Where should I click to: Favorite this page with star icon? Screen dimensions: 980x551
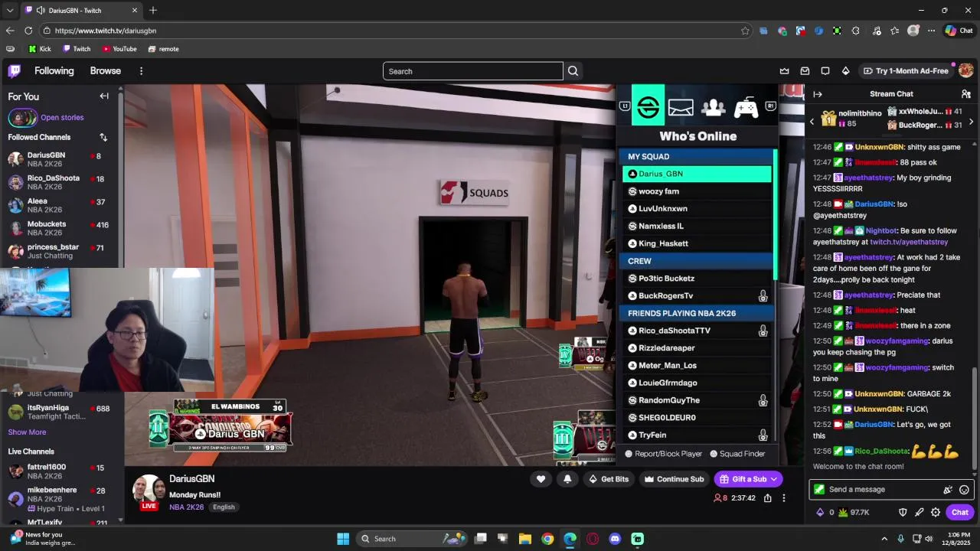[x=745, y=31]
